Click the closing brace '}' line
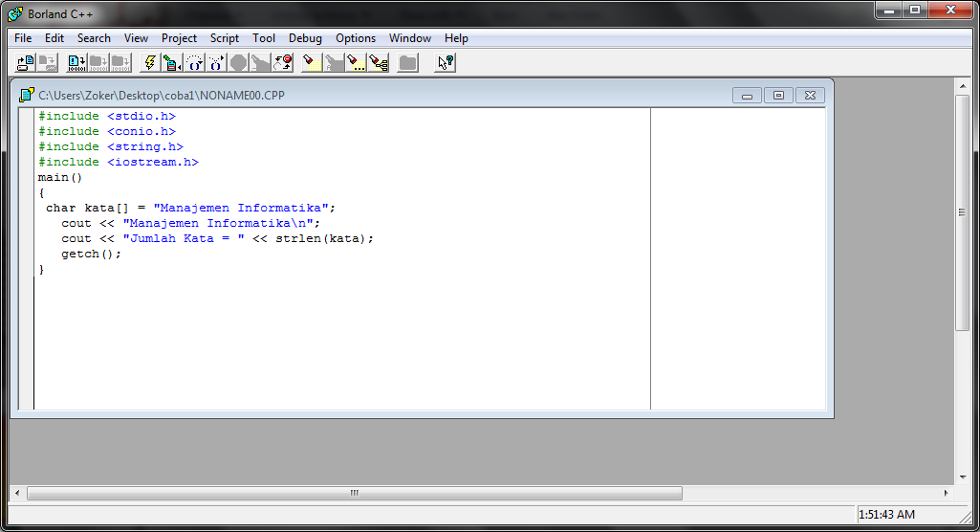The width and height of the screenshot is (980, 532). pos(42,270)
